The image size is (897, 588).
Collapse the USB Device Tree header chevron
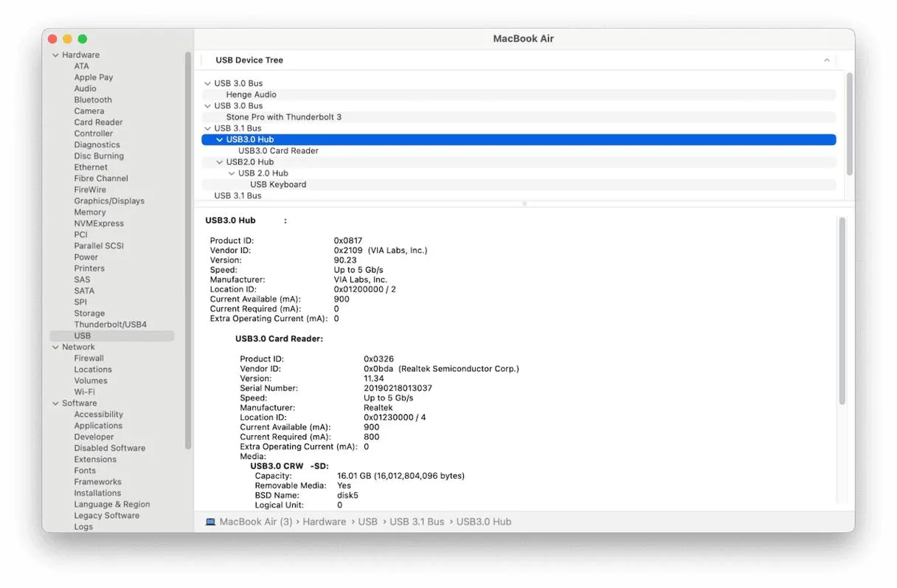pos(827,60)
